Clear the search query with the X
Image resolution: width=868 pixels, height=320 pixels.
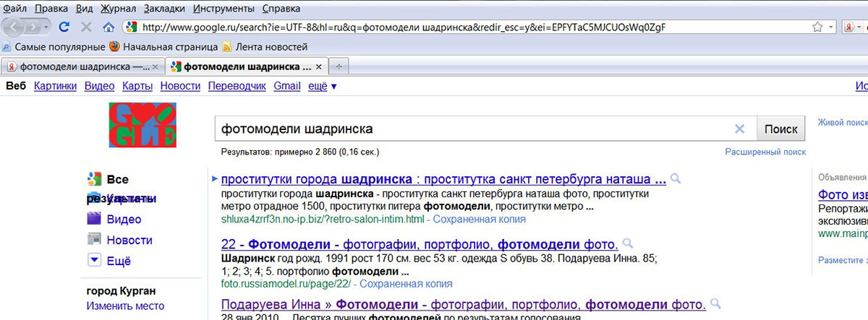739,129
